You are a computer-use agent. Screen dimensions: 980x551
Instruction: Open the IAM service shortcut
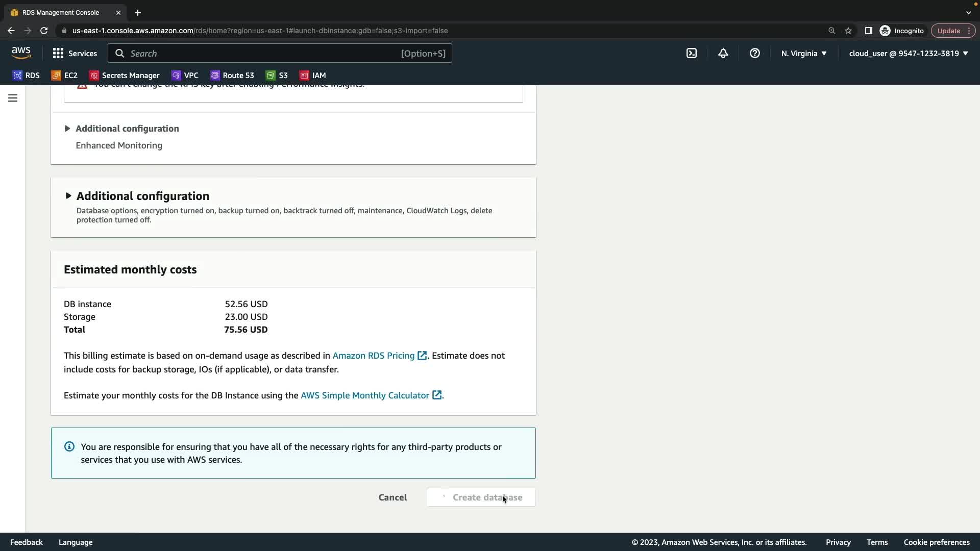tap(312, 76)
